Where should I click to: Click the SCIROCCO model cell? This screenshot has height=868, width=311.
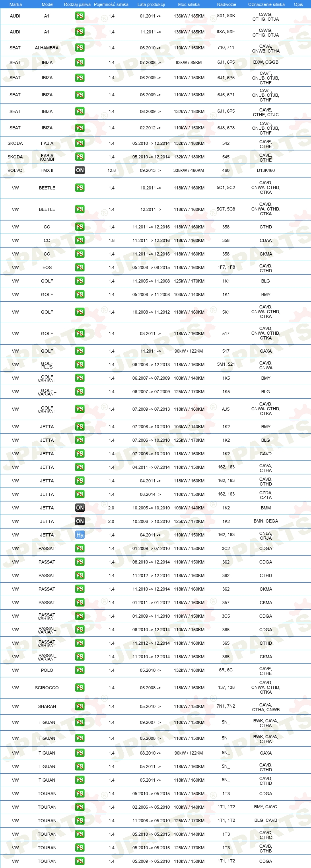tap(47, 688)
